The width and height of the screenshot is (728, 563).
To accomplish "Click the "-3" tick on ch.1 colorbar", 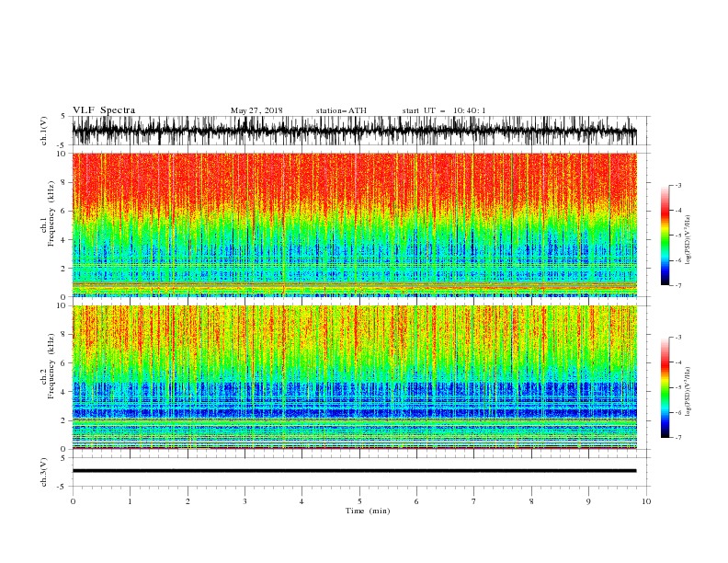I will tap(677, 185).
